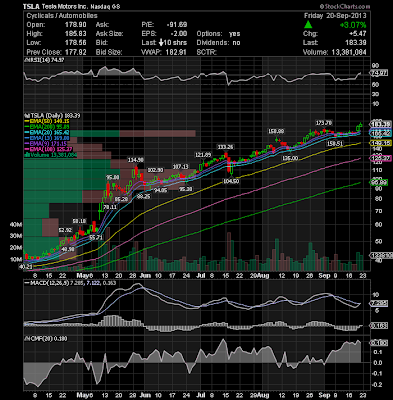Click the header Volume value 13,381,084

[348, 52]
